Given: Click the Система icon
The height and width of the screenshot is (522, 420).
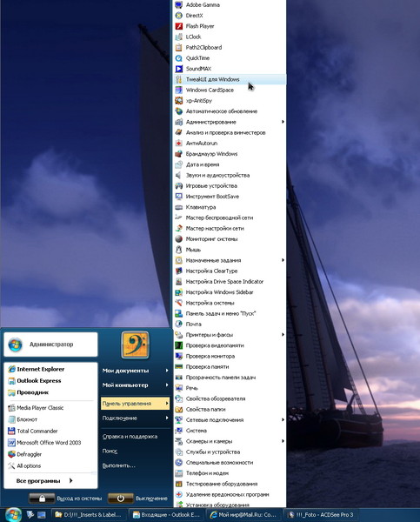Looking at the screenshot, I should pos(179,431).
